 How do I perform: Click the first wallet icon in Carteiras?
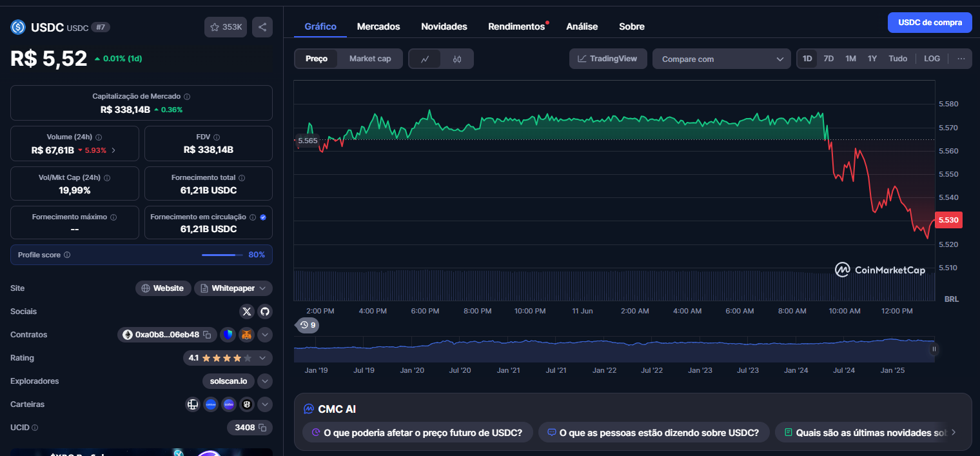(192, 404)
